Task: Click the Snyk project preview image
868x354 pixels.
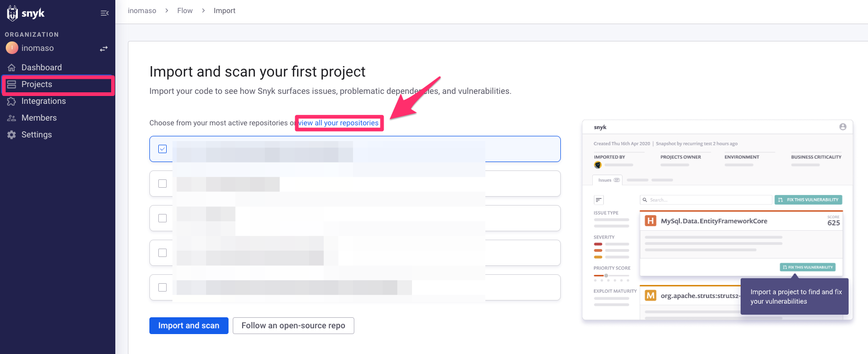Action: point(717,220)
